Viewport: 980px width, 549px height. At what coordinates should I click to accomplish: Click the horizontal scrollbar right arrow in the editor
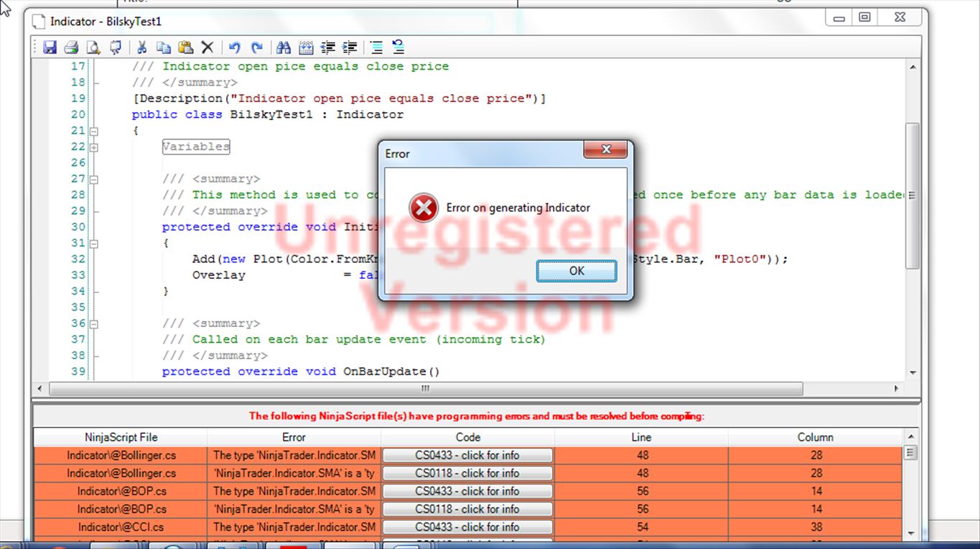click(896, 389)
